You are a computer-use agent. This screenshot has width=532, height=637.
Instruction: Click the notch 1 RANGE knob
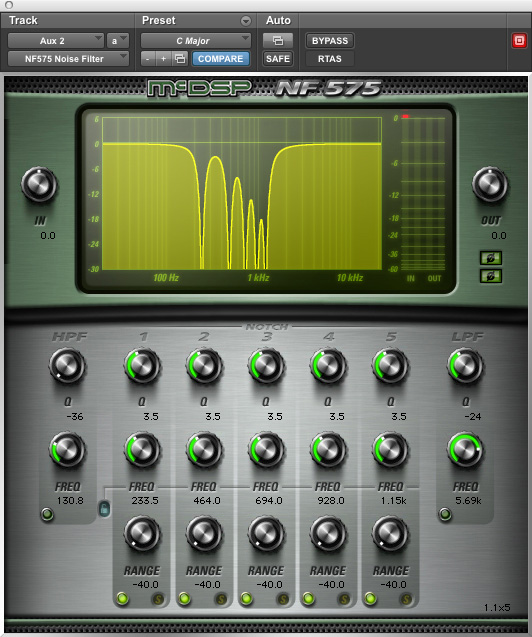tap(142, 534)
